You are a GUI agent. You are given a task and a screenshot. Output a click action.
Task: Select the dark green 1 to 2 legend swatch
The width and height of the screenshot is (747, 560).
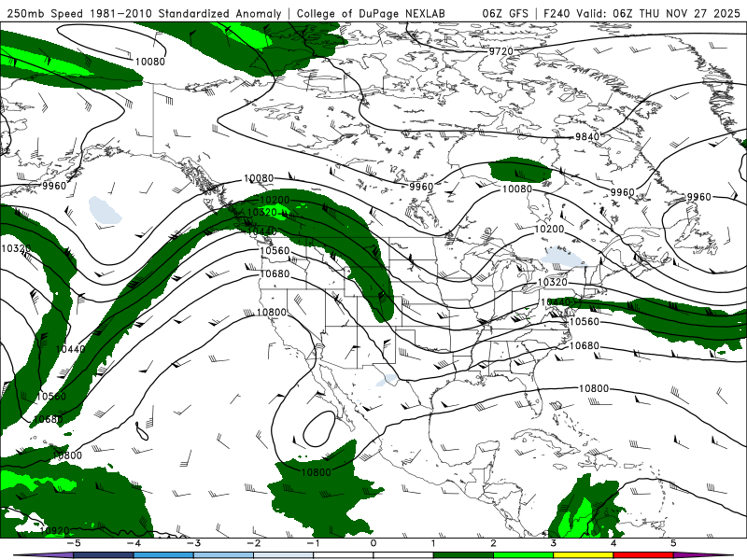coord(463,555)
